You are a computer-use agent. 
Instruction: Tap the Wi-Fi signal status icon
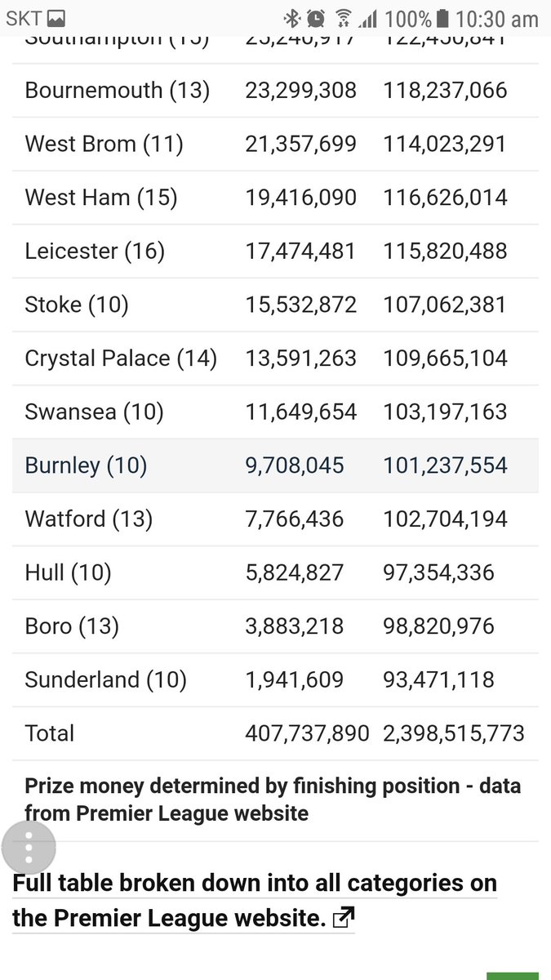point(343,18)
